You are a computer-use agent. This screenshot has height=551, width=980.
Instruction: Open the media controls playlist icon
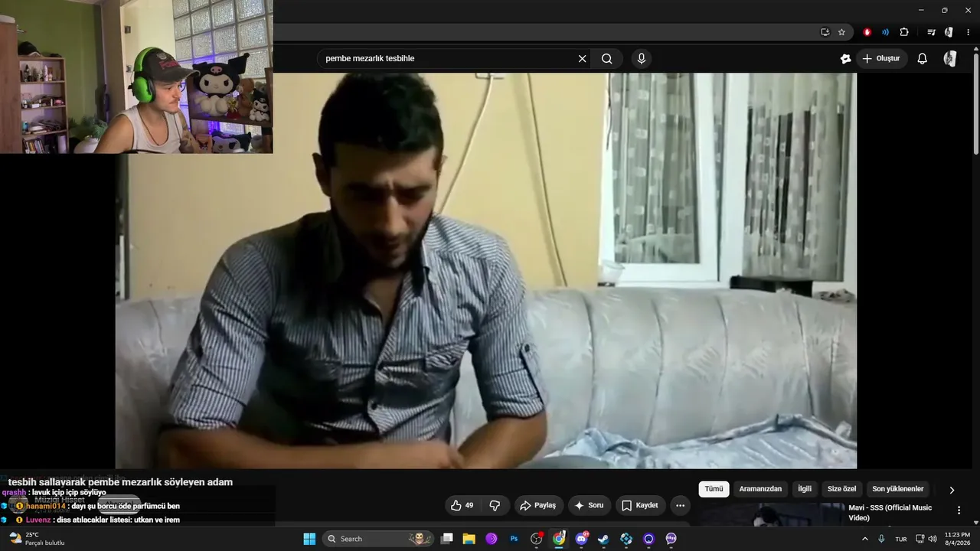point(931,32)
